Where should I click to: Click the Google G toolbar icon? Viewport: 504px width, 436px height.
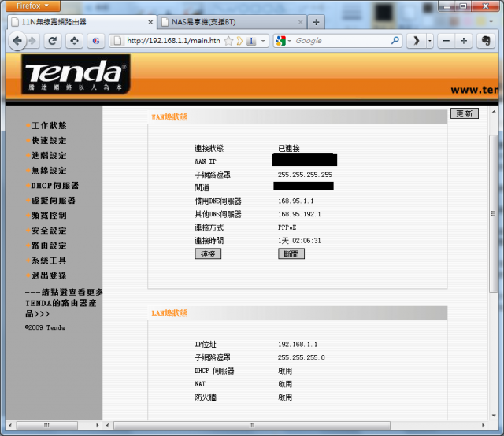coord(96,41)
